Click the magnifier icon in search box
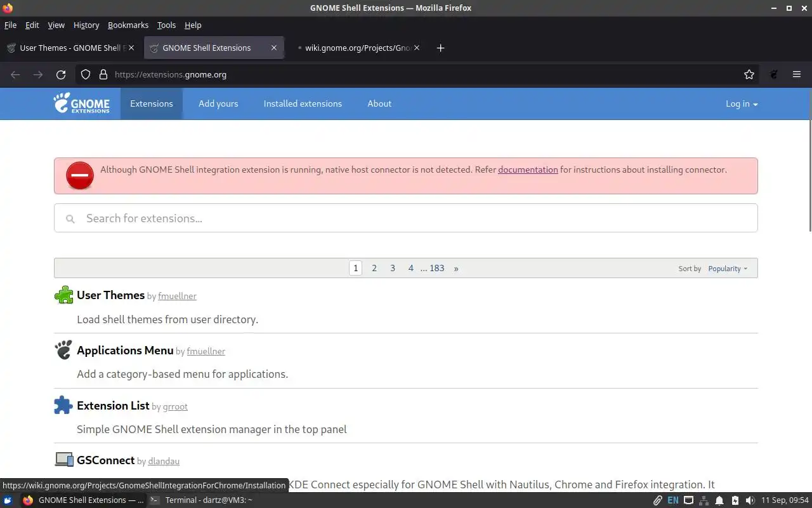 (x=70, y=218)
